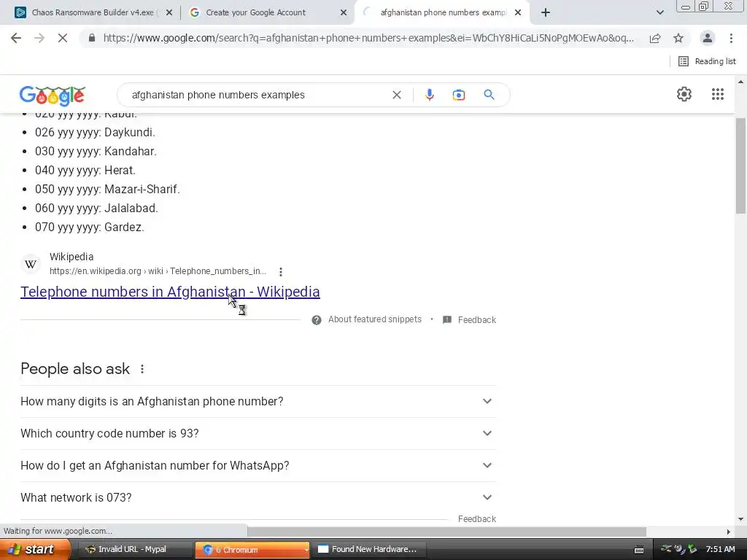Click the taskbar clock showing 7:51 AM
The width and height of the screenshot is (747, 560).
(x=720, y=550)
